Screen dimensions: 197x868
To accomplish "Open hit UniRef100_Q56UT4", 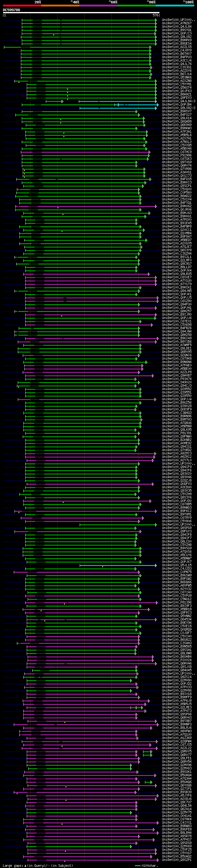I will coord(176,88).
